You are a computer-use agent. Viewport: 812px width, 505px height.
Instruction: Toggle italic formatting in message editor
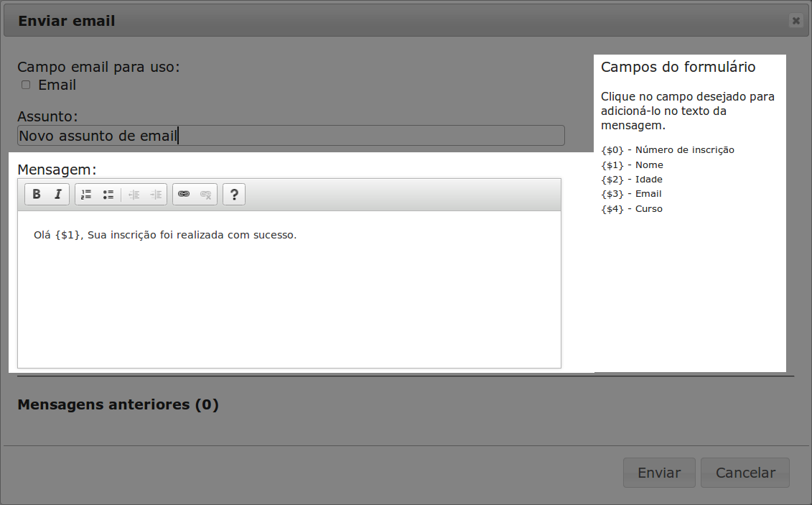tap(58, 195)
